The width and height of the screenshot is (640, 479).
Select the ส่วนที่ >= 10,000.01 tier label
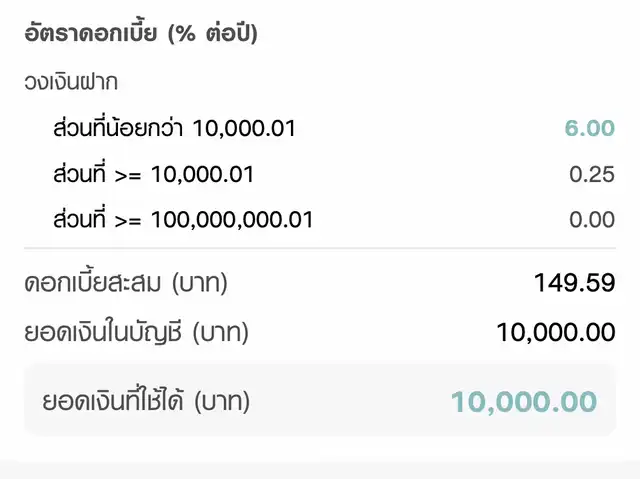click(x=153, y=174)
